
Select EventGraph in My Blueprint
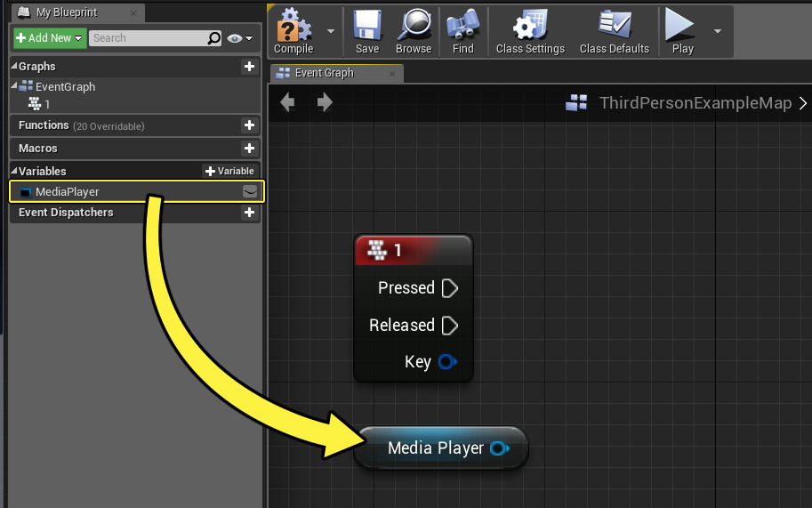tap(65, 86)
